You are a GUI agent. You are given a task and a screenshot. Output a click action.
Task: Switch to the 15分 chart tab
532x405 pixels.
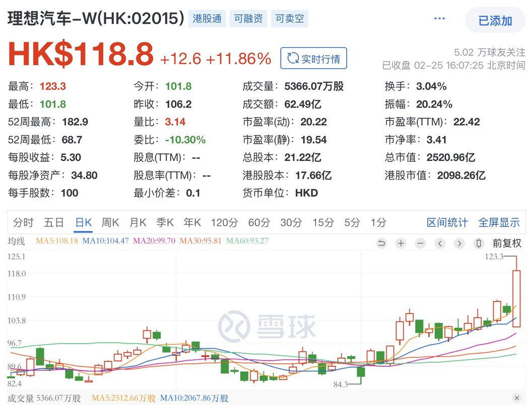(323, 222)
